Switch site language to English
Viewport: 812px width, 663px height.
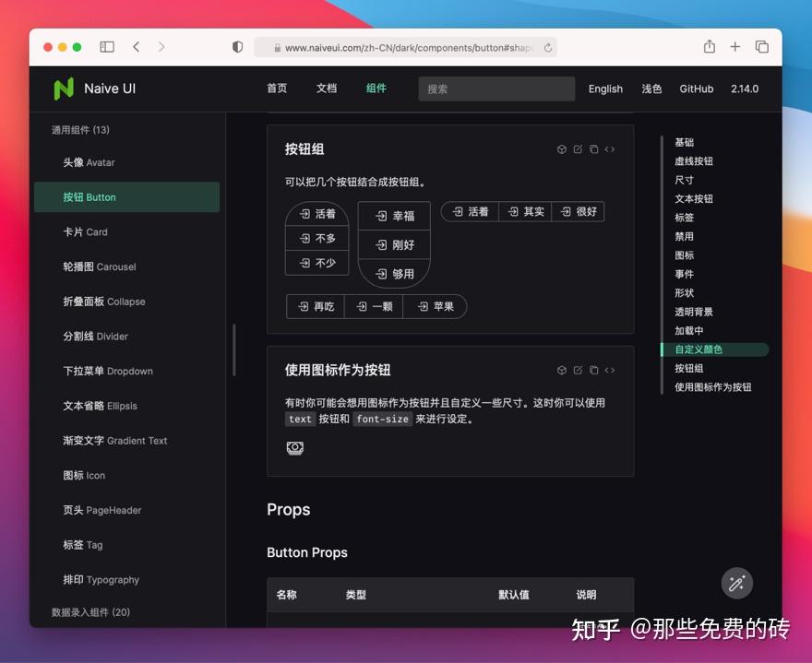(x=605, y=89)
